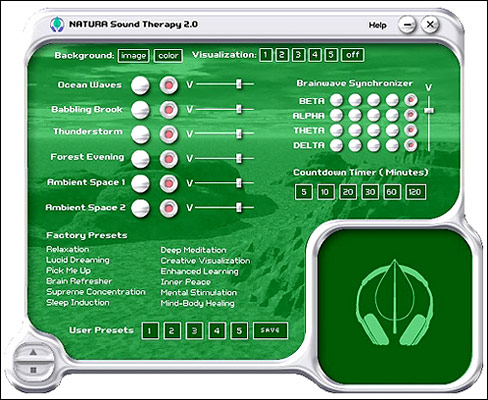Click the NATURA logo icon in title bar

point(57,24)
